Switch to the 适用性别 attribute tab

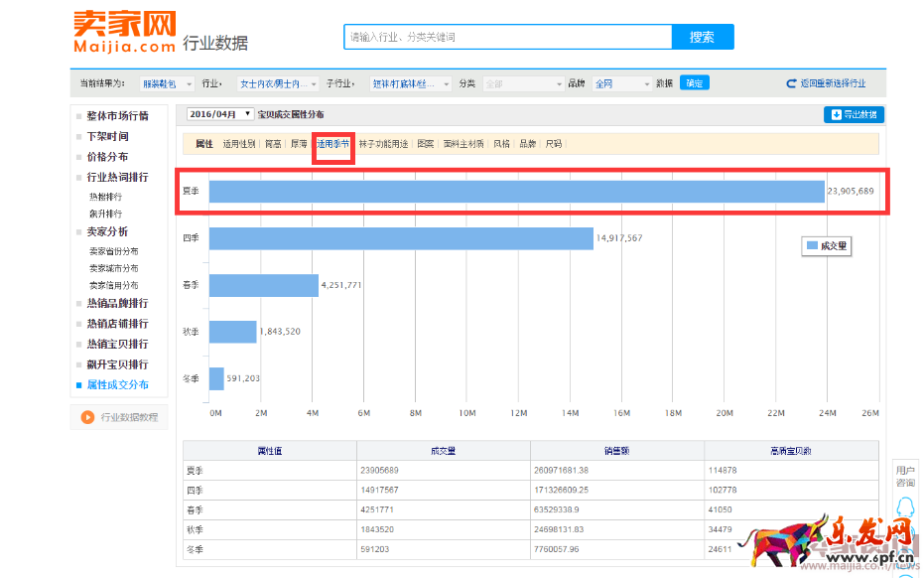[238, 143]
